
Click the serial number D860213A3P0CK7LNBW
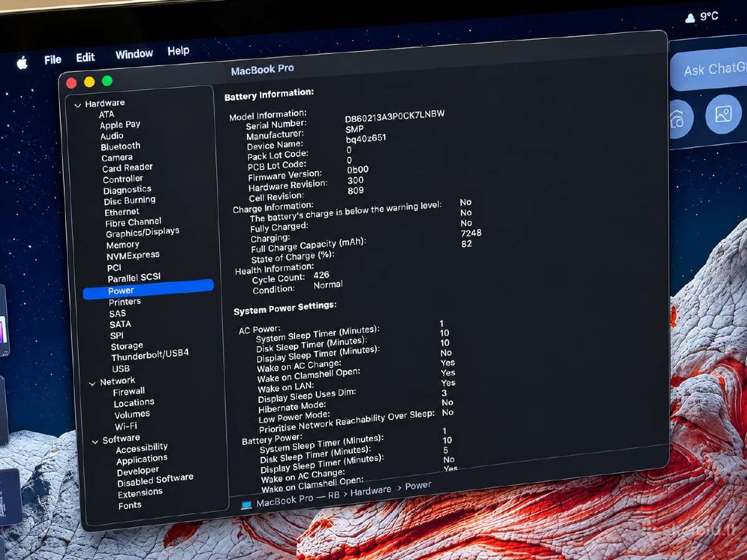point(395,116)
